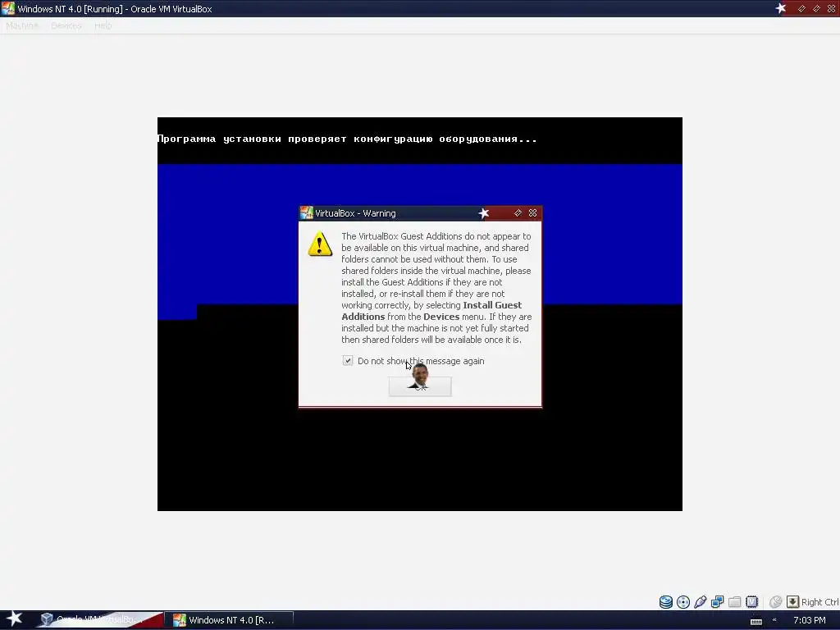Click the keyboard icon in system tray
The image size is (840, 630).
coord(756,622)
